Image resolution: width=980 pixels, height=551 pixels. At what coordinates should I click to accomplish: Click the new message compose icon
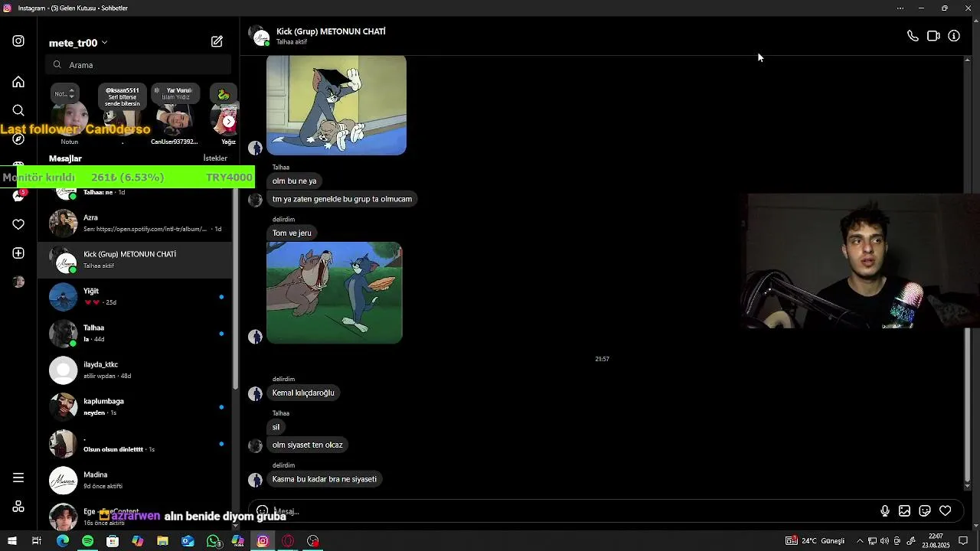pos(217,41)
